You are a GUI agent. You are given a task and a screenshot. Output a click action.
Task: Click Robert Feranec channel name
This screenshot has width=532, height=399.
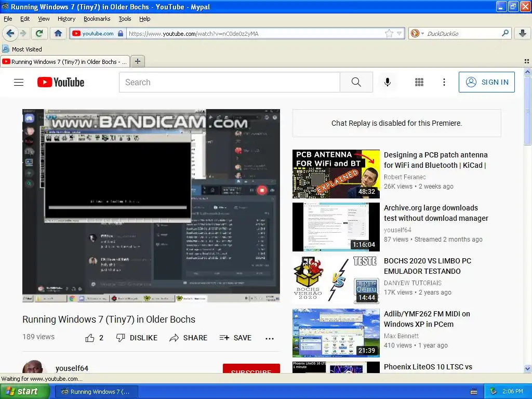coord(405,177)
